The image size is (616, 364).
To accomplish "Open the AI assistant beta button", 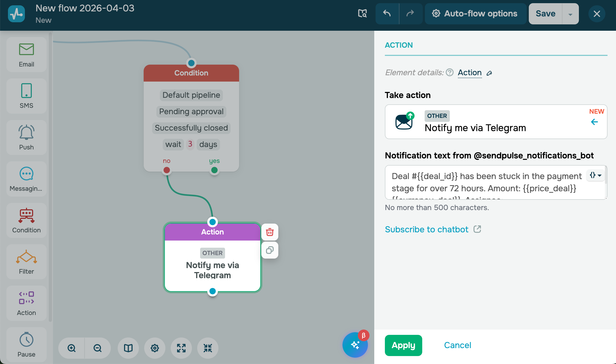I will [x=355, y=345].
